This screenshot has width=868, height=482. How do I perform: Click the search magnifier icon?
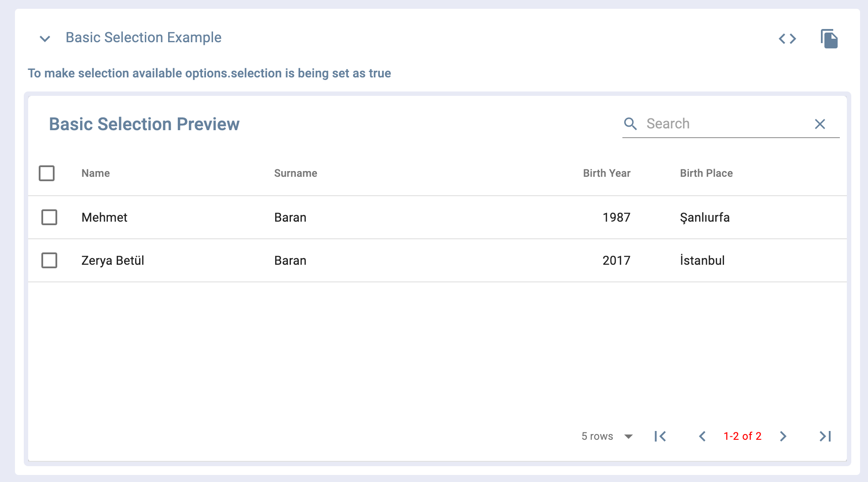coord(630,124)
